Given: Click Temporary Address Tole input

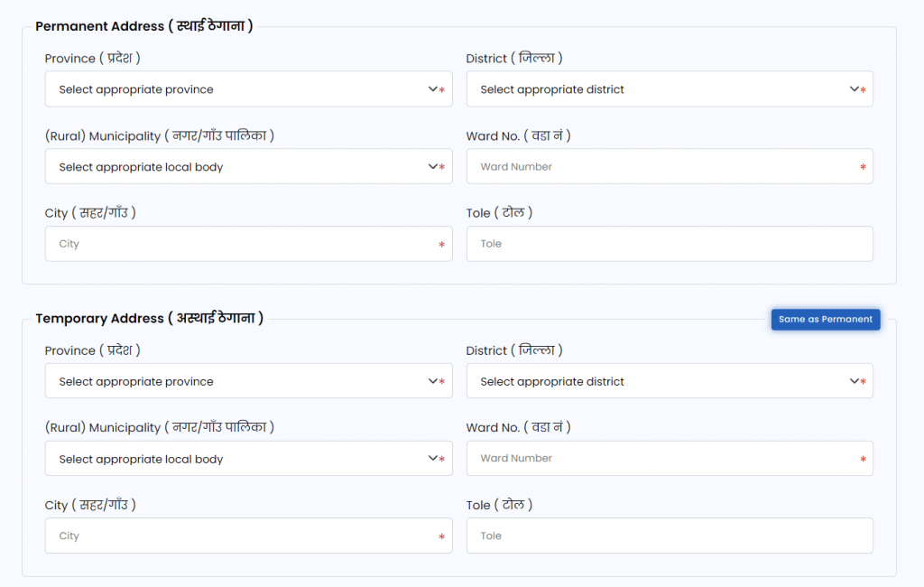Looking at the screenshot, I should tap(669, 536).
